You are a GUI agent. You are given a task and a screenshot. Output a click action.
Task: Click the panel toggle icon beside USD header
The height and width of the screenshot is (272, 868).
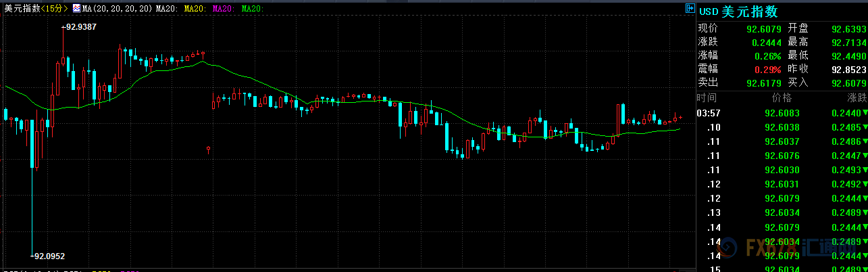click(x=690, y=9)
